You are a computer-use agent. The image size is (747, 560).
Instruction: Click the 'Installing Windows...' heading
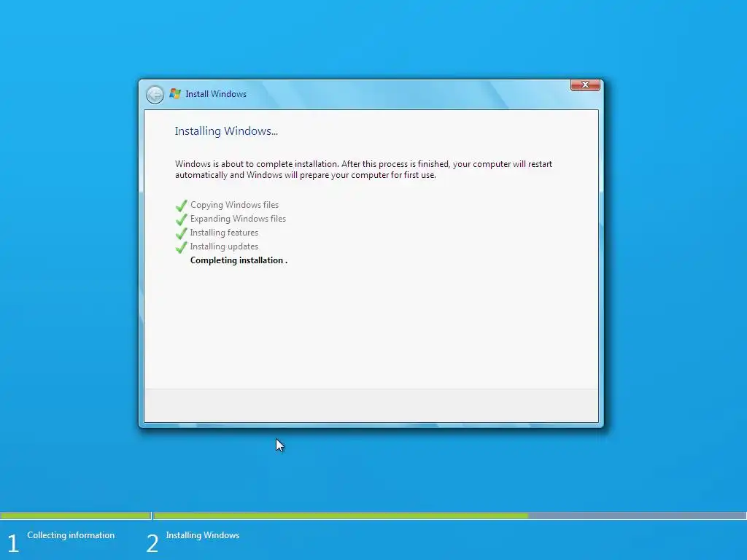pyautogui.click(x=226, y=131)
